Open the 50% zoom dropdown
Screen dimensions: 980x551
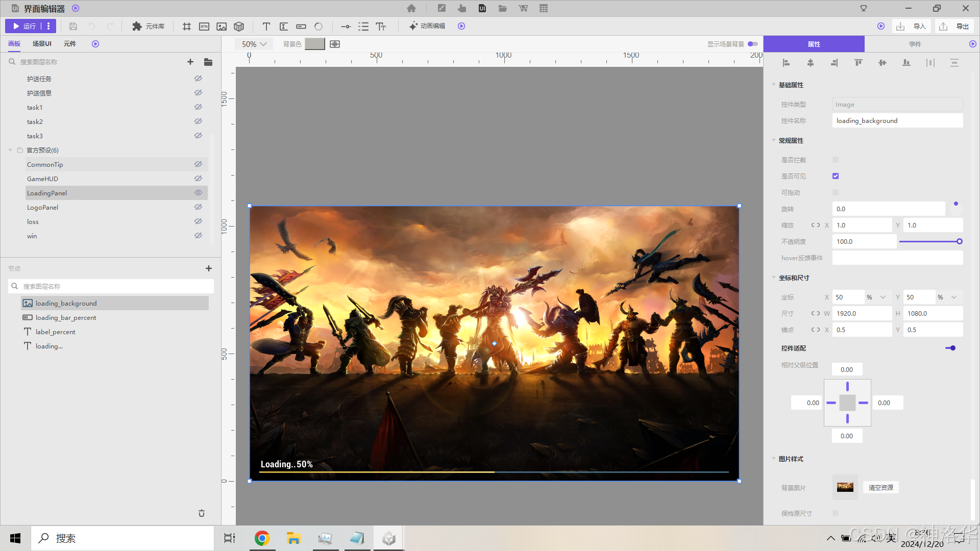254,44
